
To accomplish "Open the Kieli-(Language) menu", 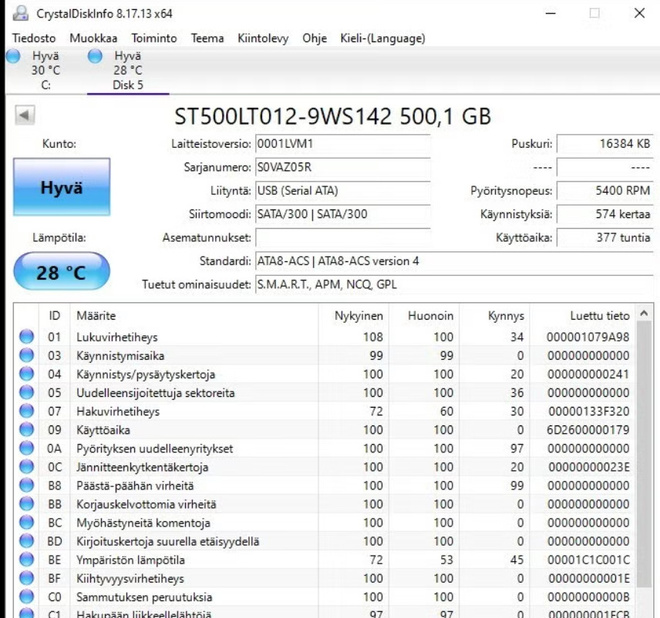I will click(x=383, y=38).
